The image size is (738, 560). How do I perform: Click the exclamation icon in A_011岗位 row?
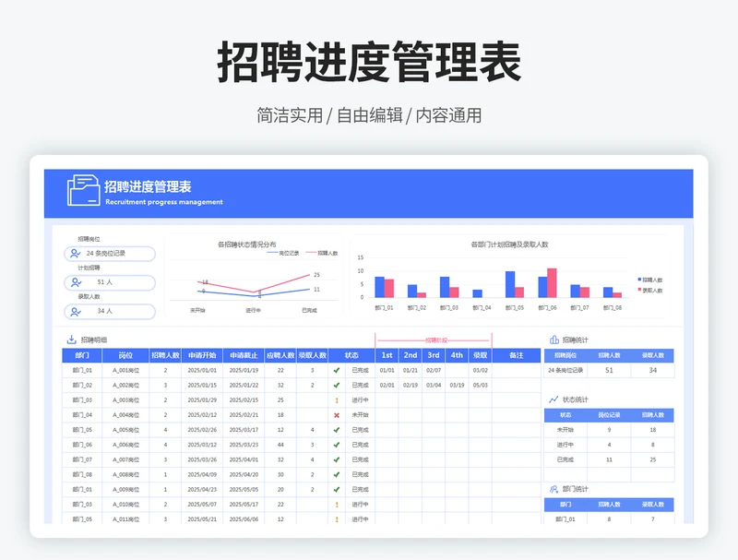pyautogui.click(x=337, y=519)
